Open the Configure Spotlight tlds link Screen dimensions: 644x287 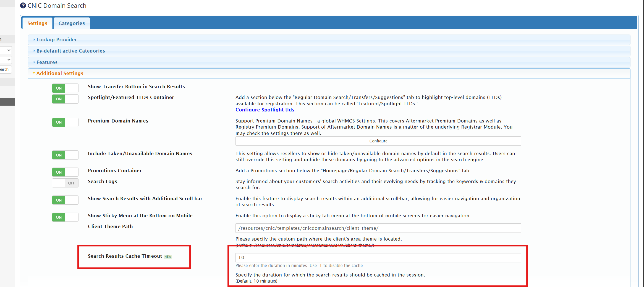tap(265, 110)
